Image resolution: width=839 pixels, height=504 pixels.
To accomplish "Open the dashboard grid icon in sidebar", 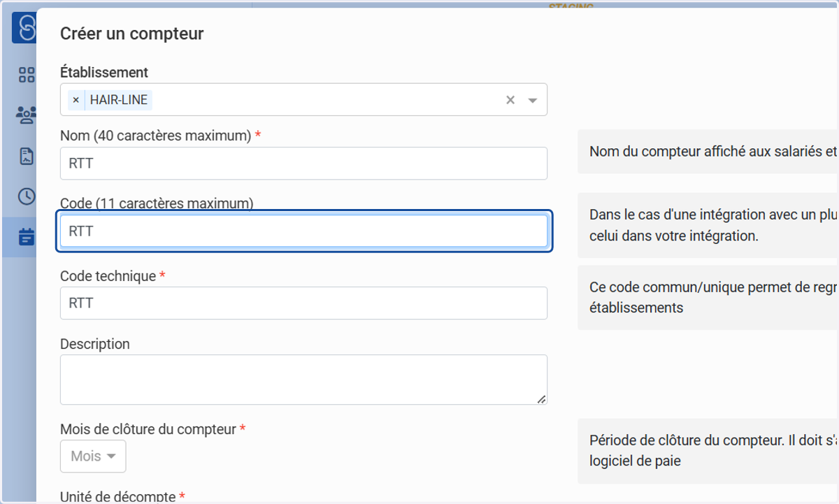I will pyautogui.click(x=27, y=75).
